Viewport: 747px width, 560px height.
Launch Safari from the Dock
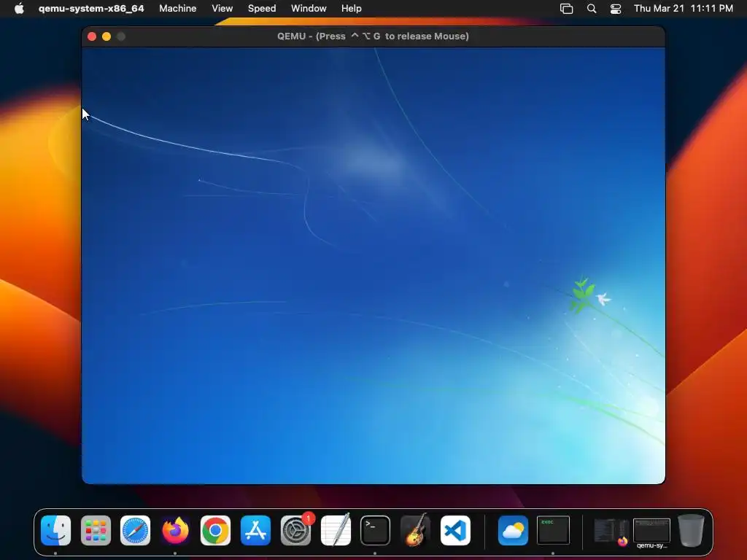(x=135, y=530)
